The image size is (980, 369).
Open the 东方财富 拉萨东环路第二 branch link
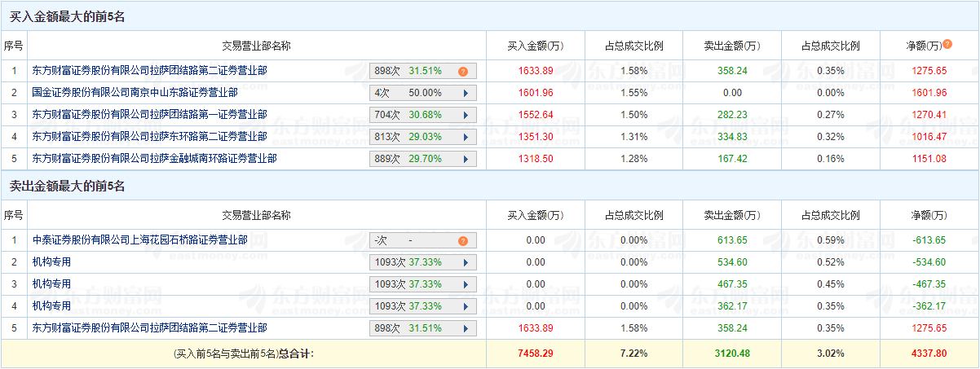149,137
